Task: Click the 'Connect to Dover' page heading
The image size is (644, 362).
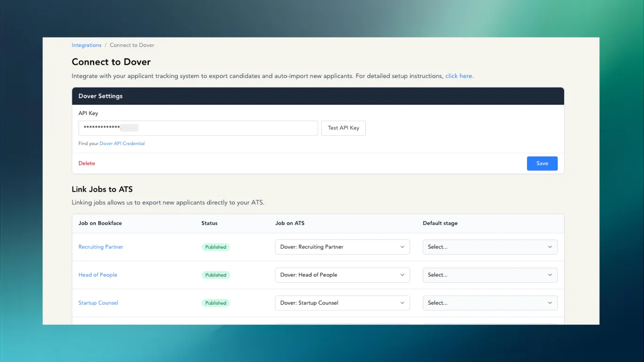Action: [x=111, y=62]
